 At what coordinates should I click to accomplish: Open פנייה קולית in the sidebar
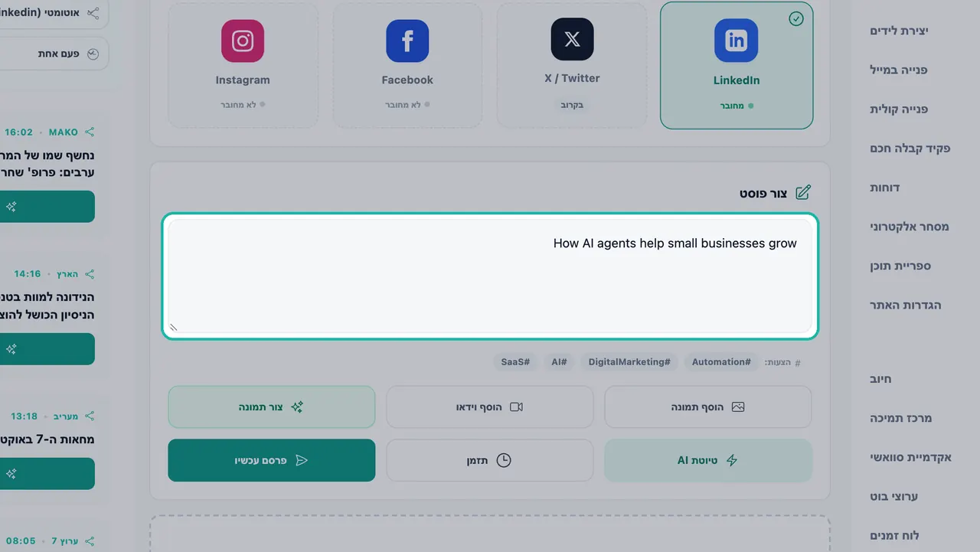click(899, 109)
